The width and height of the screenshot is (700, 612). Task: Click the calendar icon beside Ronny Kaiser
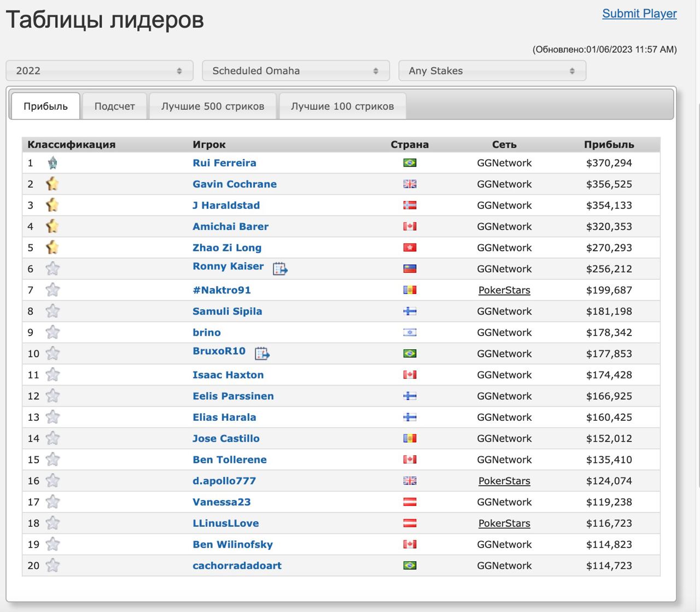tap(280, 269)
